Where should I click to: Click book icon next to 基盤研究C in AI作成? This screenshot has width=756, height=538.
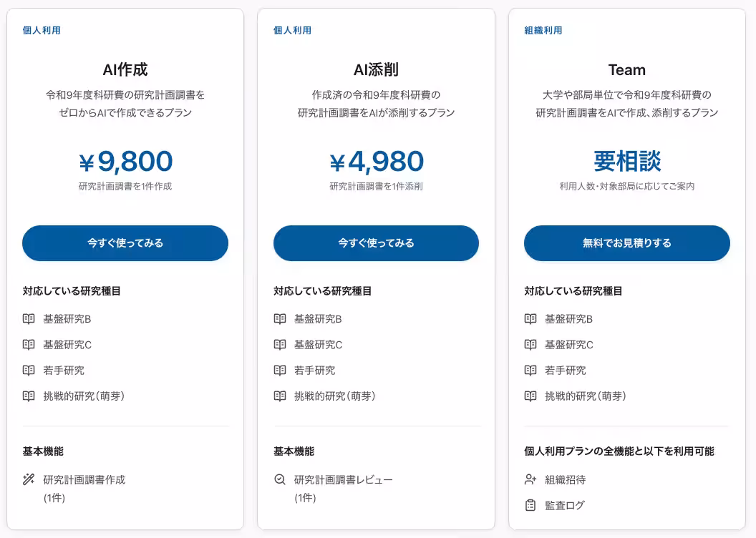pyautogui.click(x=29, y=344)
